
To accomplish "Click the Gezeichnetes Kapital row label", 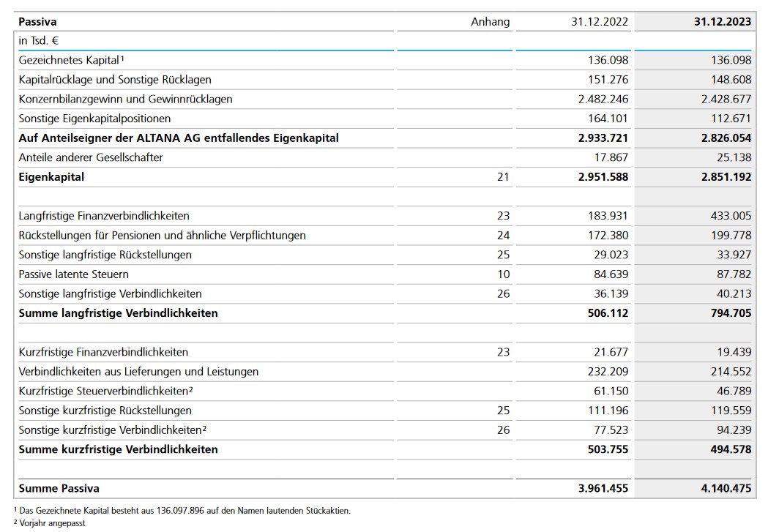I will (70, 60).
